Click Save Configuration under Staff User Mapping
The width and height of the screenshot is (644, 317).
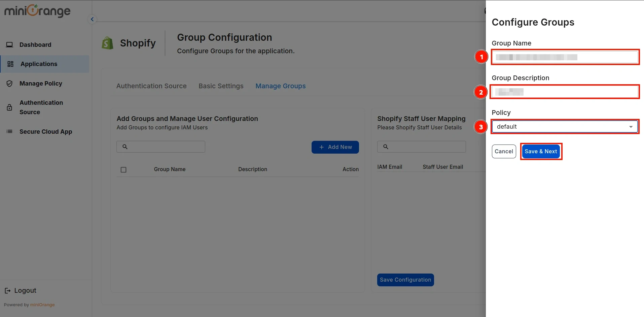click(405, 280)
